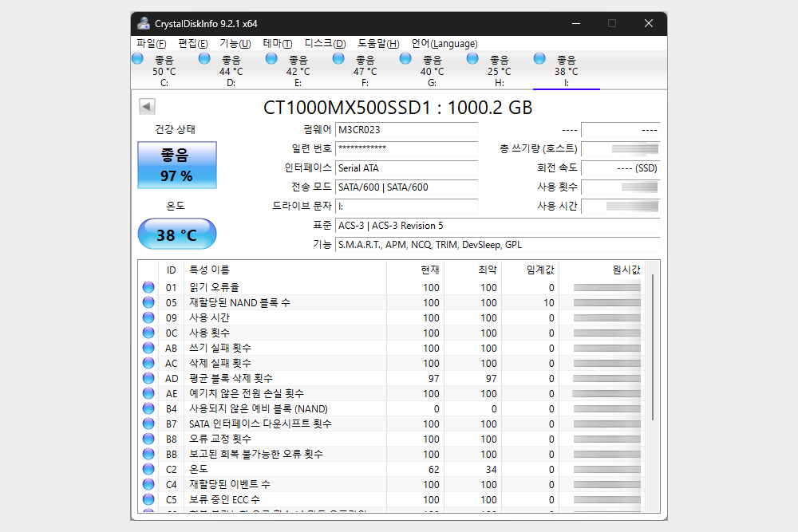
Task: Open the 언어(Language) menu
Action: (444, 44)
